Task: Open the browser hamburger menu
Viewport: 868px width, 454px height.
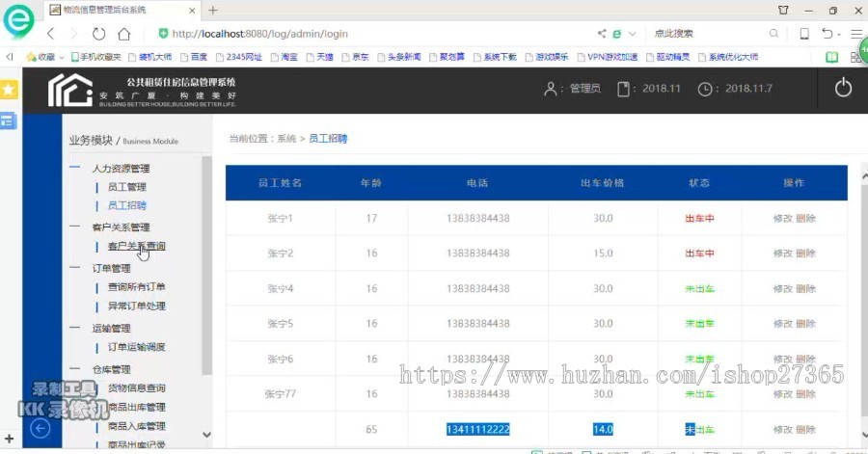Action: click(x=857, y=34)
